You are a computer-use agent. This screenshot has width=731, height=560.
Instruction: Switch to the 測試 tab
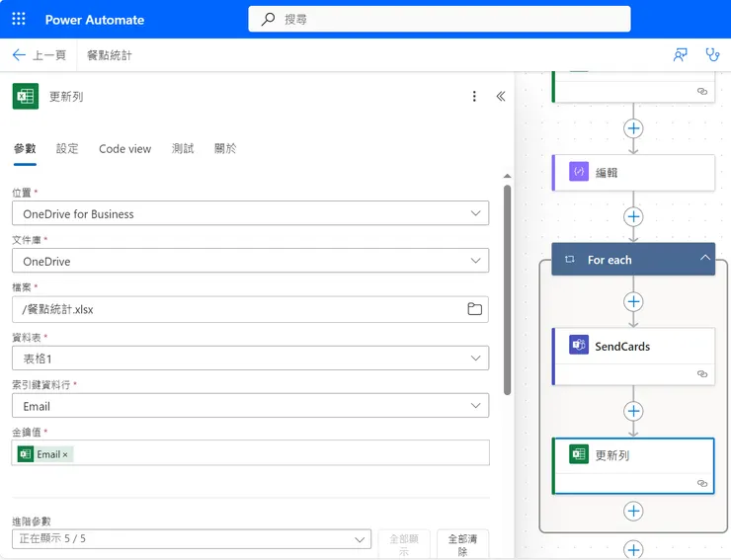tap(183, 149)
